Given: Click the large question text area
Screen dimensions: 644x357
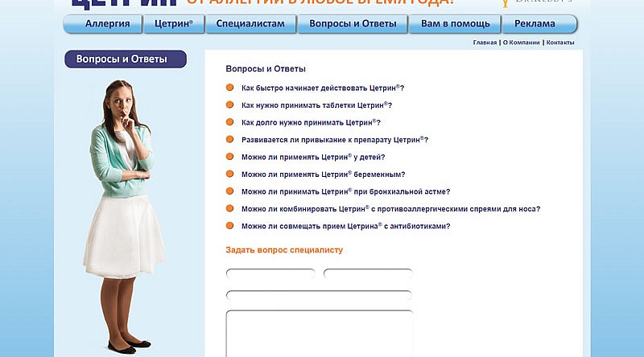Looking at the screenshot, I should pos(319,334).
